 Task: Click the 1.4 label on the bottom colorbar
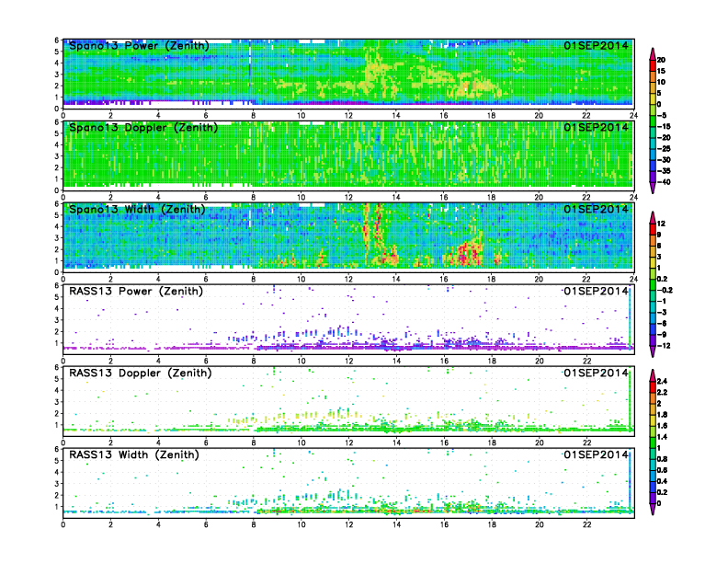pos(663,437)
